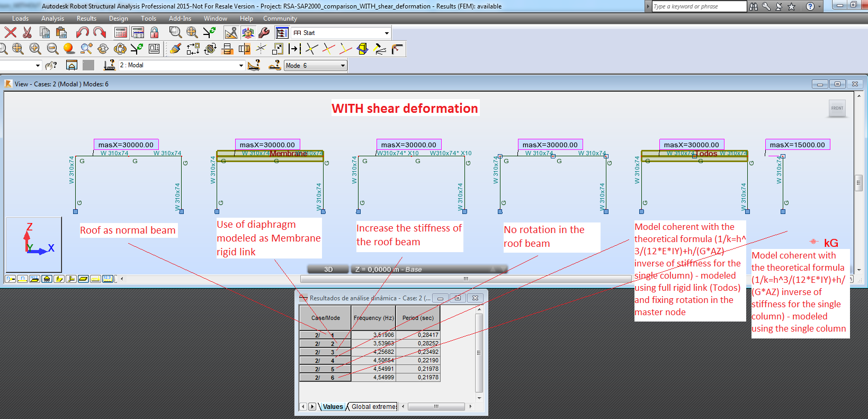Open the empty selection dropdown left of pointer icon
Image resolution: width=868 pixels, height=419 pixels.
tap(38, 66)
